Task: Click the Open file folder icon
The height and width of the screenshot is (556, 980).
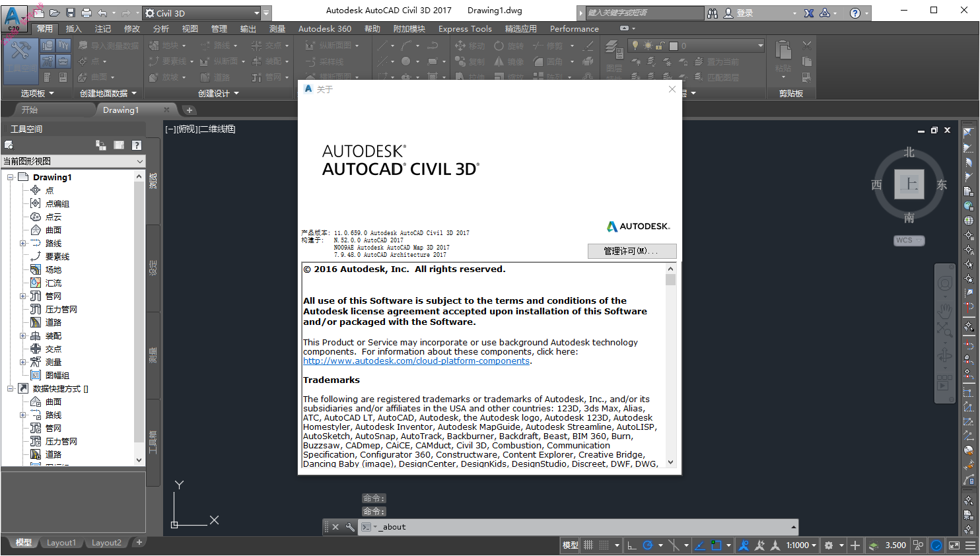Action: (x=55, y=13)
